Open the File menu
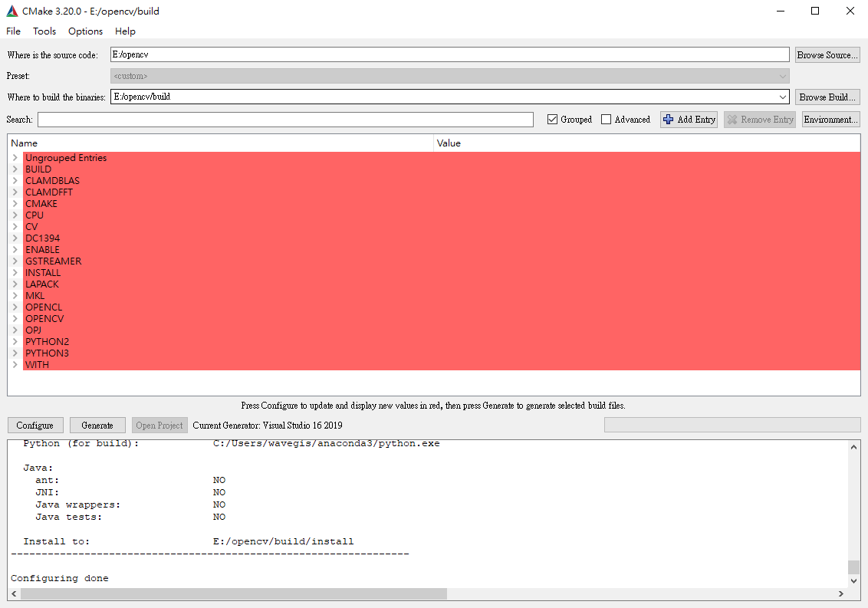Viewport: 868px width, 608px height. click(x=13, y=31)
